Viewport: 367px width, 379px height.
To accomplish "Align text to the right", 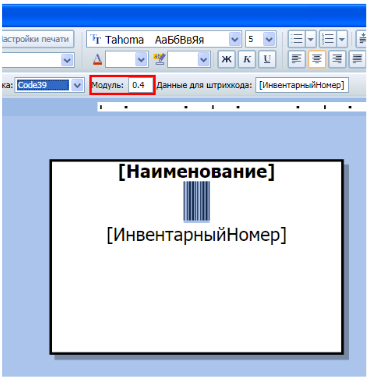I will 337,59.
